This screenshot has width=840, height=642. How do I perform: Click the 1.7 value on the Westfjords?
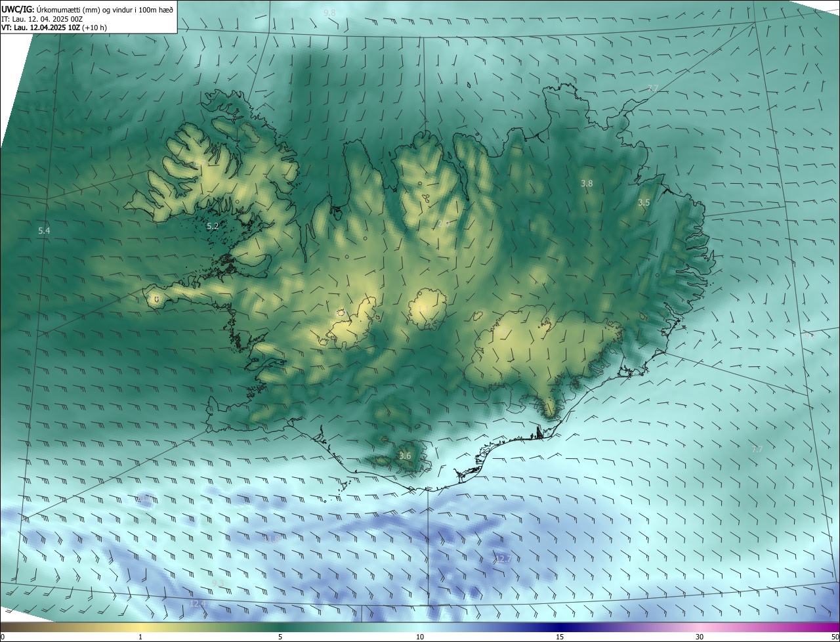(x=199, y=164)
